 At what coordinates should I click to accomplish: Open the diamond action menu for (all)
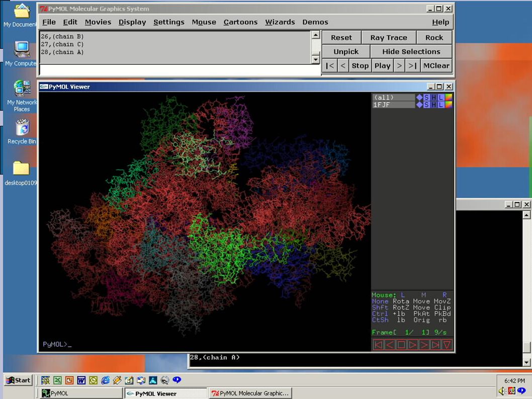click(x=419, y=98)
